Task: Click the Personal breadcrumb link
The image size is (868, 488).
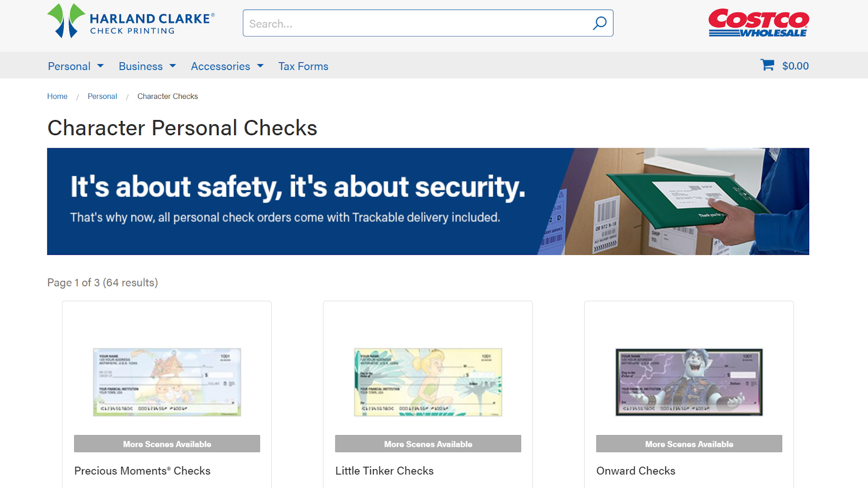Action: (x=102, y=96)
